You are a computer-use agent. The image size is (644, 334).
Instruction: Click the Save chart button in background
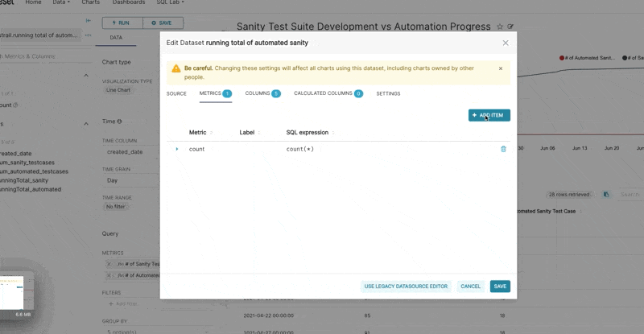163,23
